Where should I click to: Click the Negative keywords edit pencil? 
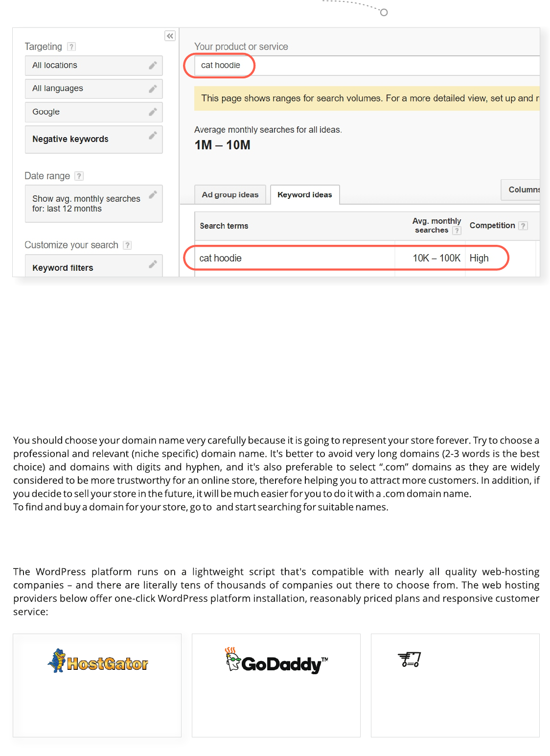(x=153, y=135)
